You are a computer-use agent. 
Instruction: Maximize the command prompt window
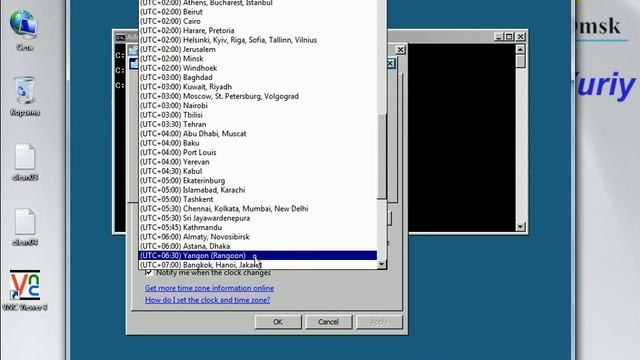coord(509,37)
